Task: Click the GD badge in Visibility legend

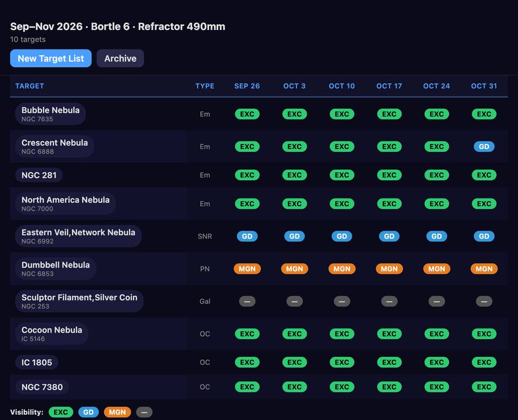Action: point(88,412)
